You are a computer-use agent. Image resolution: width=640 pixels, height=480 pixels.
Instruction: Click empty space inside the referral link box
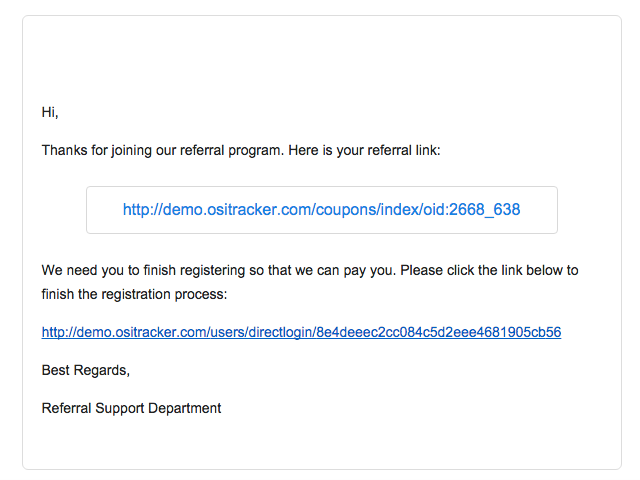[539, 210]
